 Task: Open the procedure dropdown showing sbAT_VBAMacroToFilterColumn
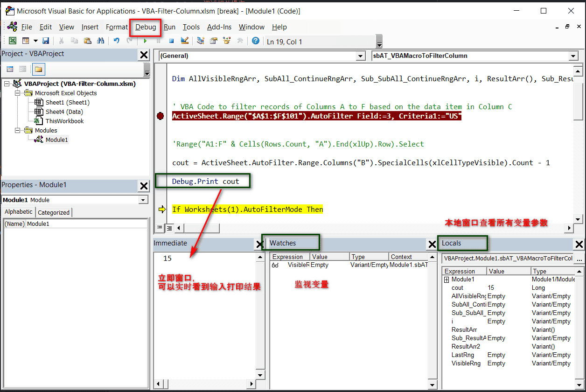click(x=573, y=56)
